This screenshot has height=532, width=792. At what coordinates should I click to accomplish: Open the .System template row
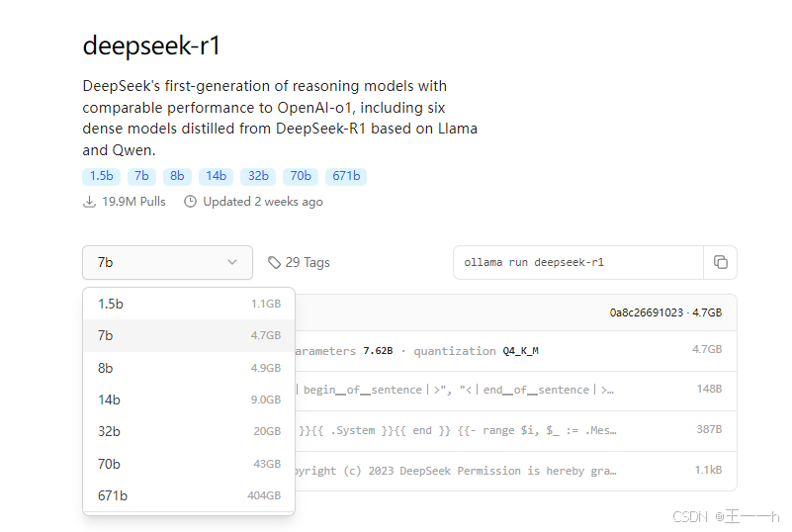515,430
